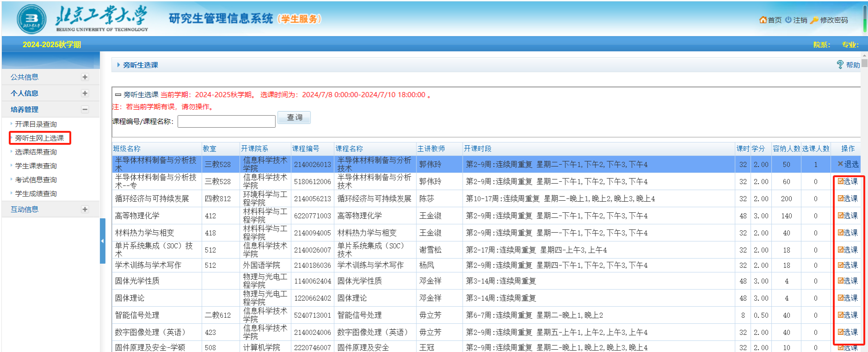Select course 智能信号处理 via 选课
Image resolution: width=868 pixels, height=352 pixels.
[x=841, y=315]
